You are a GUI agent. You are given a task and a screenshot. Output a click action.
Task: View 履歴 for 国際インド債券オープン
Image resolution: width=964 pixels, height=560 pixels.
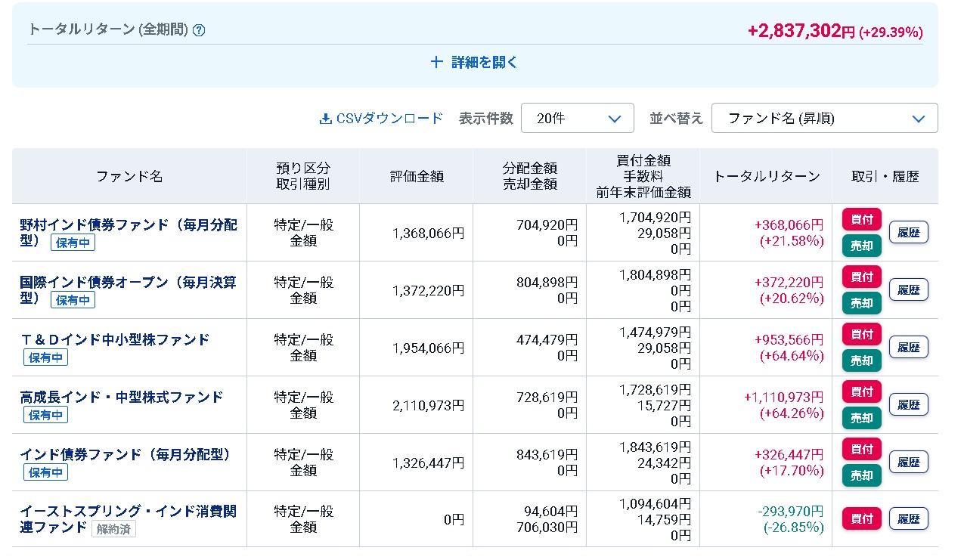click(x=908, y=290)
